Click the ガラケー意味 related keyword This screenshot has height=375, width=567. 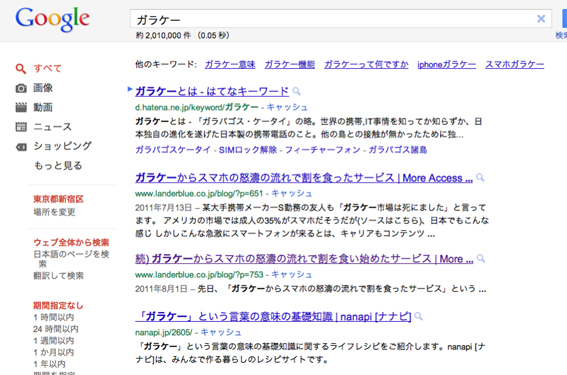[x=230, y=65]
